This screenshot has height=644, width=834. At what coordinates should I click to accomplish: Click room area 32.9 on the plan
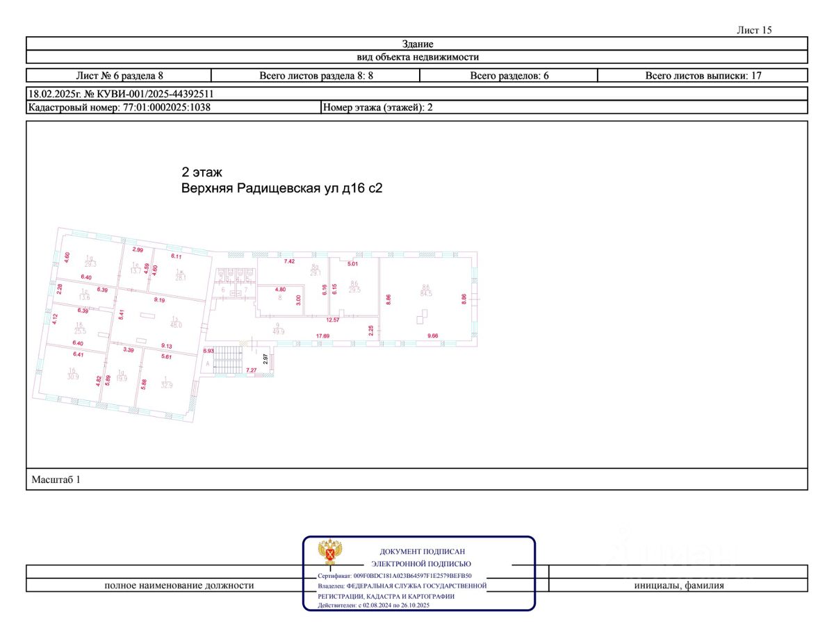(x=167, y=386)
